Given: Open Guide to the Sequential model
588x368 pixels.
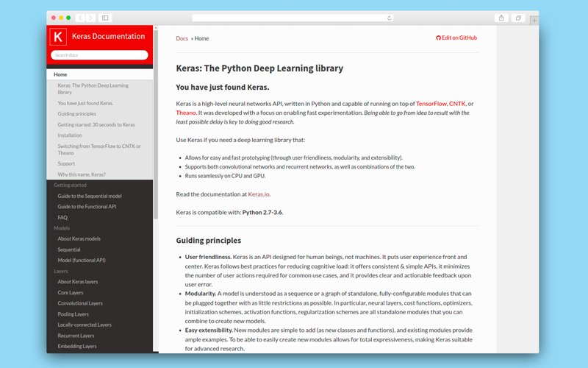Looking at the screenshot, I should tap(90, 196).
